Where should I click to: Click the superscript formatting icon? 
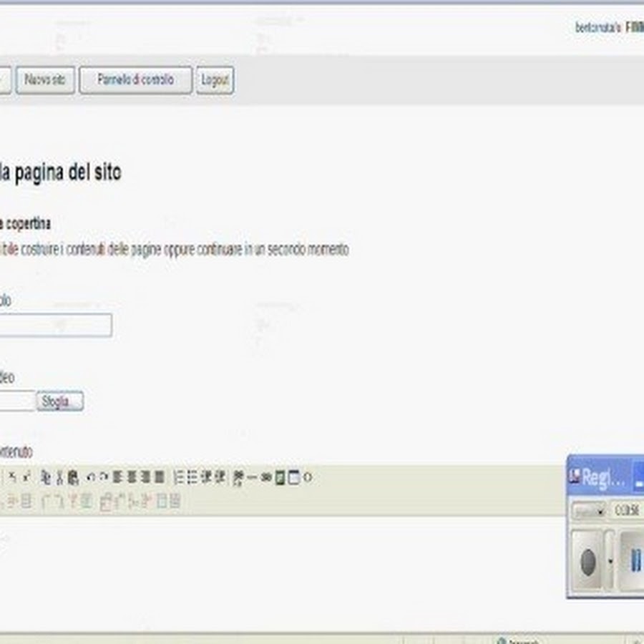pyautogui.click(x=26, y=478)
